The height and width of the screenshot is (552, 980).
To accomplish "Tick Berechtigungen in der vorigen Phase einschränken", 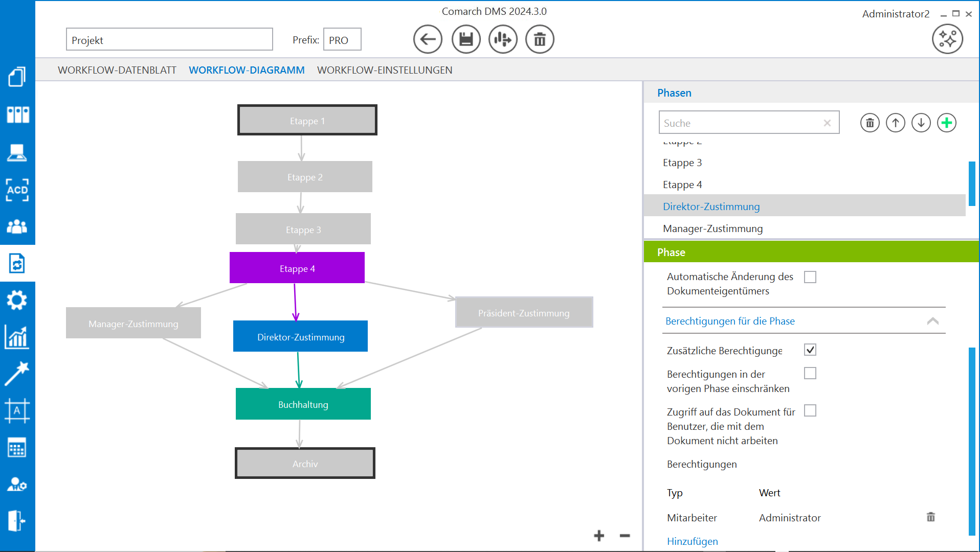I will click(810, 374).
